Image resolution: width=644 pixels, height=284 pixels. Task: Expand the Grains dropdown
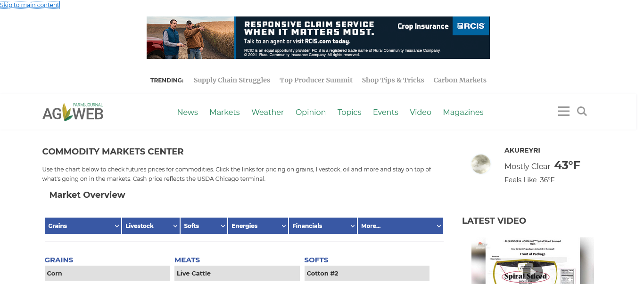pos(83,226)
